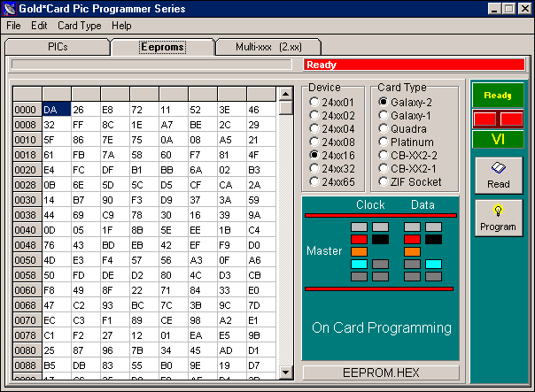This screenshot has height=392, width=535.
Task: Select hex cell DA in row 0000
Action: coord(57,110)
